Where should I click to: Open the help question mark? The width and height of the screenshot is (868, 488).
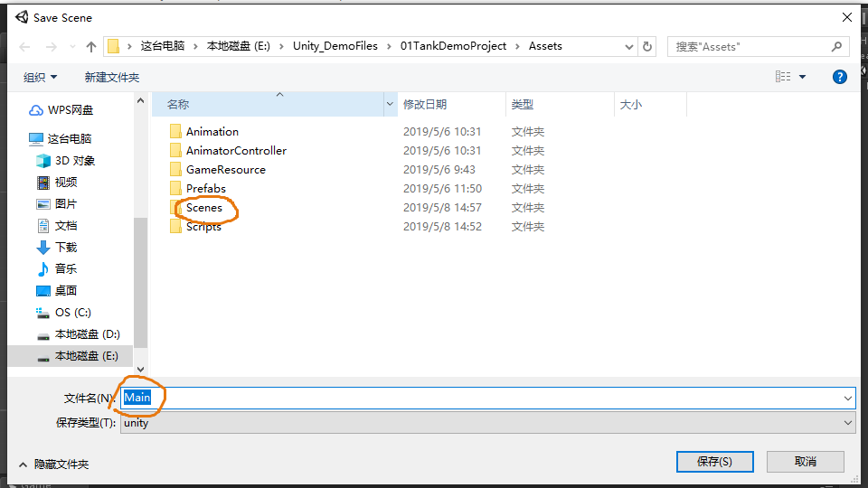tap(839, 77)
